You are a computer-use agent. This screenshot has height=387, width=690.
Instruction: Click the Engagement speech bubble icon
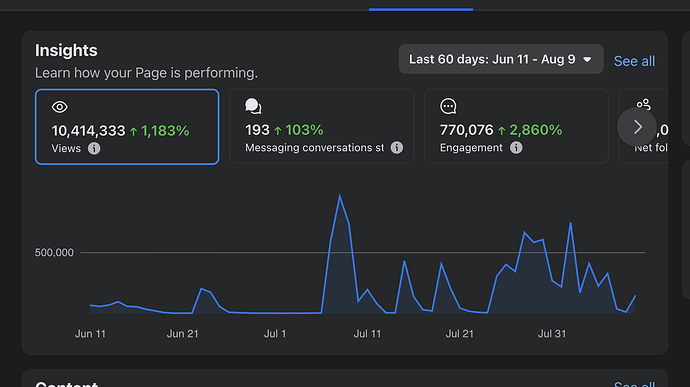(x=448, y=106)
